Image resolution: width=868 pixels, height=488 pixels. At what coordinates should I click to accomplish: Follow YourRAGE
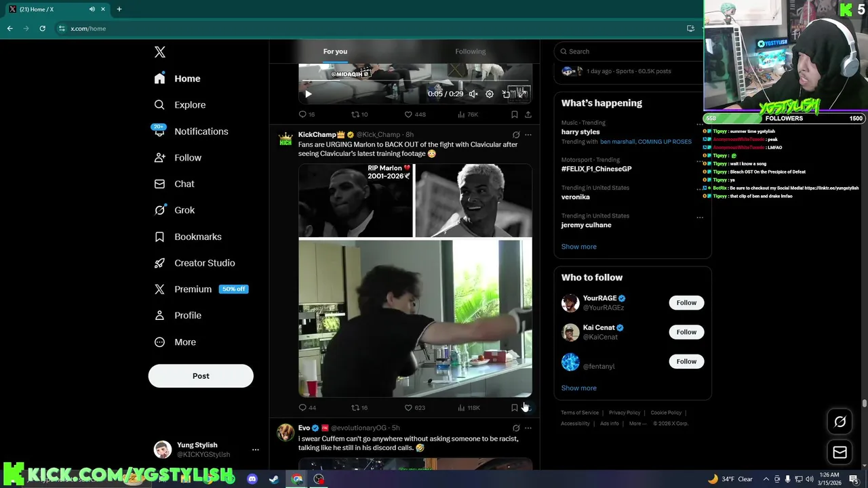click(686, 303)
